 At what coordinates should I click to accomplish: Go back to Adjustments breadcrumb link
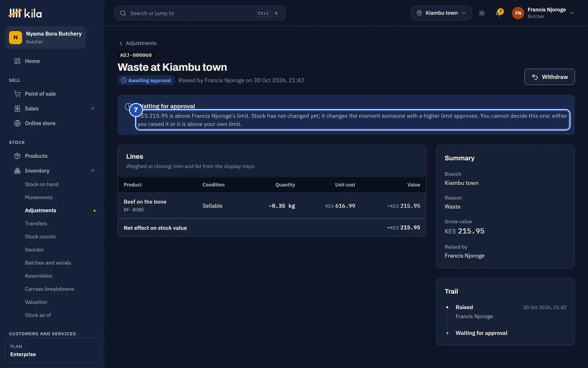click(138, 43)
